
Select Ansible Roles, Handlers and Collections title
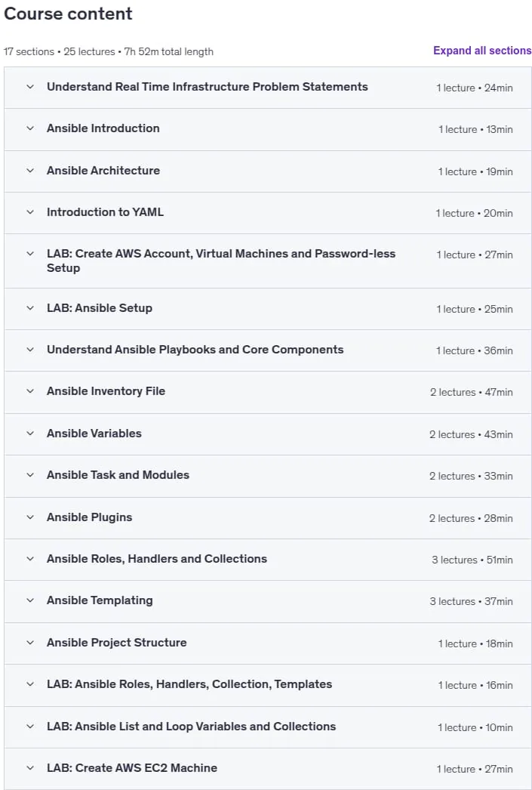[x=156, y=559]
